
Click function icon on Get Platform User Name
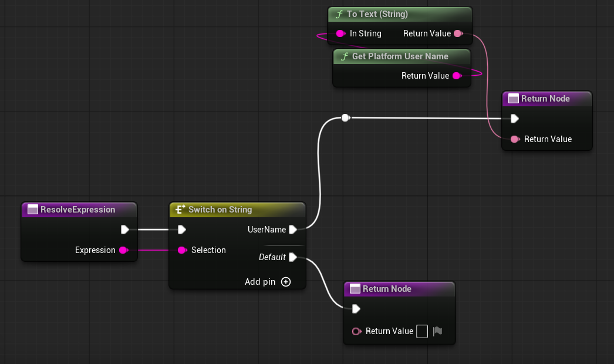pos(345,56)
